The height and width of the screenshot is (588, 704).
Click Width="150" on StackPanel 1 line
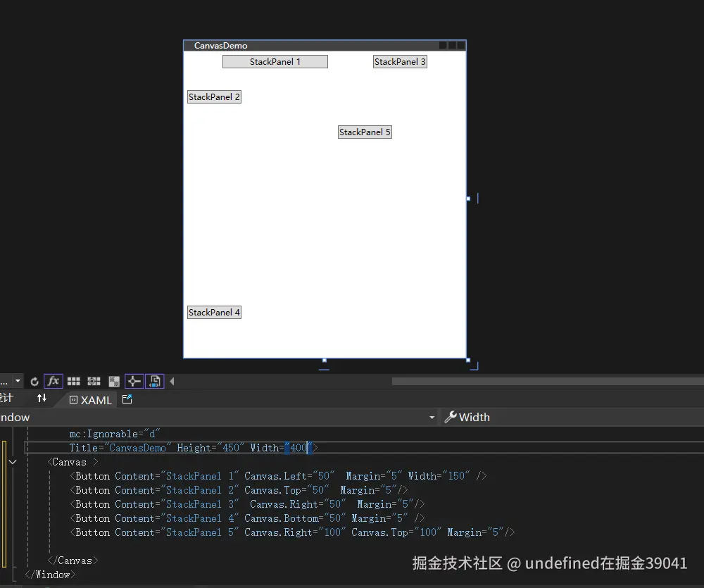pyautogui.click(x=439, y=476)
